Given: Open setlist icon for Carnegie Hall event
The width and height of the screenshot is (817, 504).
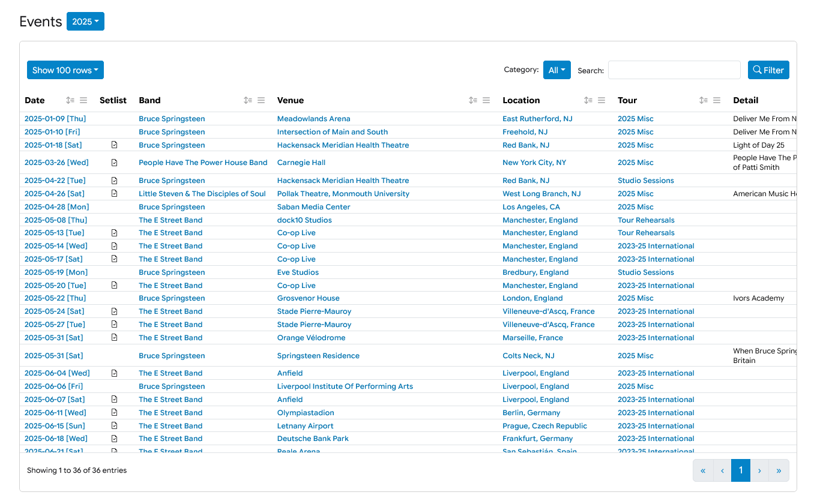Looking at the screenshot, I should pyautogui.click(x=114, y=163).
